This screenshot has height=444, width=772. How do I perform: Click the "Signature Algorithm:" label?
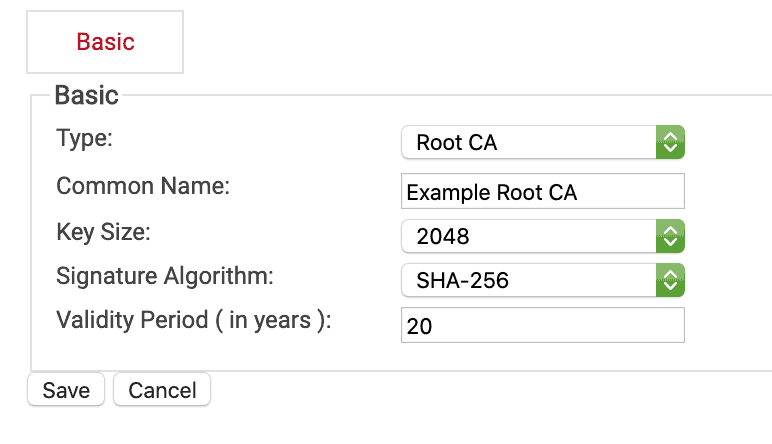click(165, 277)
